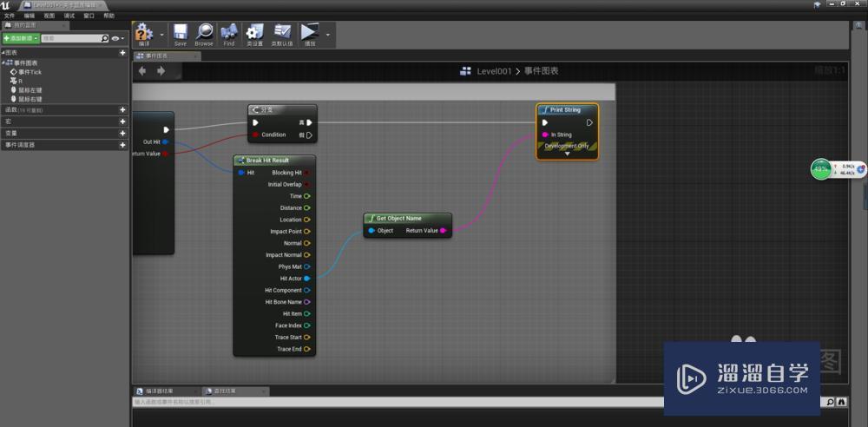Open the 视图 (View) menu

tap(49, 16)
